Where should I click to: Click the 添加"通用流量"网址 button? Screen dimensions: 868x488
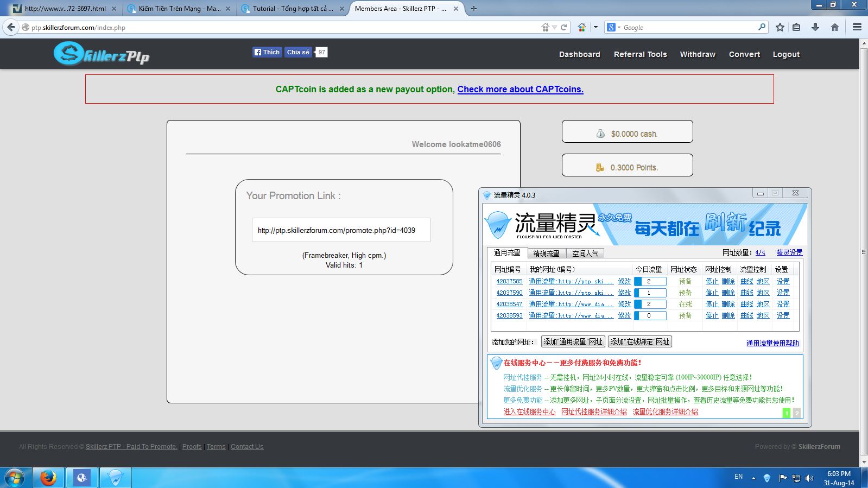573,341
